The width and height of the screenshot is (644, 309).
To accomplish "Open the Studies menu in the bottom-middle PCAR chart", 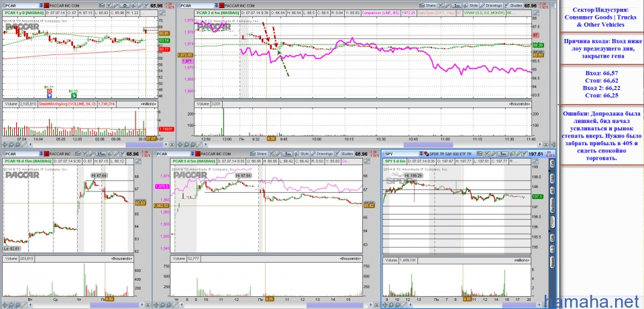I will point(344,154).
